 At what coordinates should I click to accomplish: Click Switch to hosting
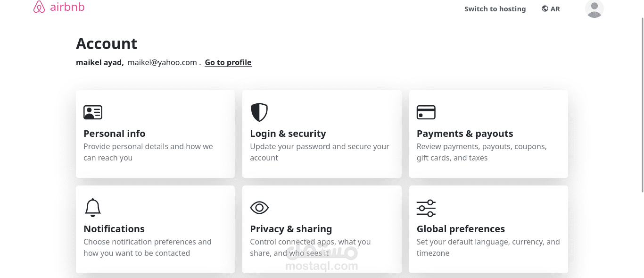point(495,8)
